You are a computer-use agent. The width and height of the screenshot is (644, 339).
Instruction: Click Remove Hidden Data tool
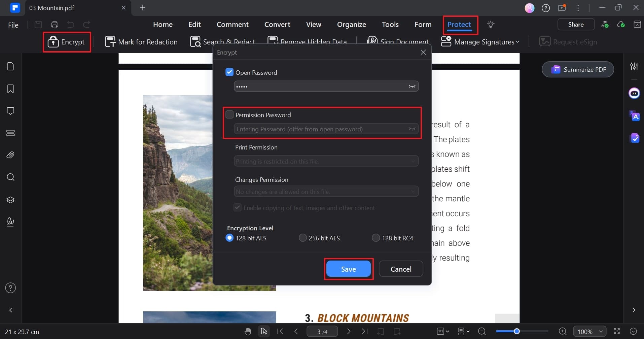pos(307,42)
